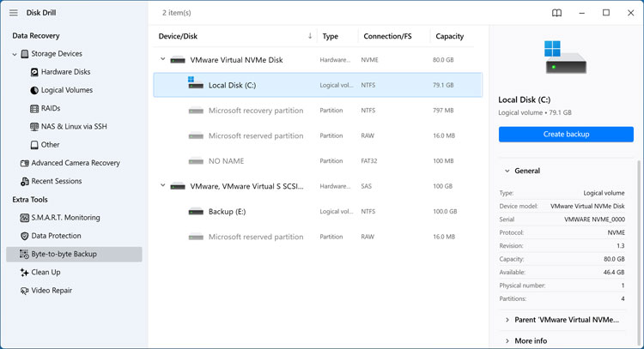Screen dimensions: 644x349
Task: Open S.M.A.R.T. Monitoring
Action: pos(66,217)
